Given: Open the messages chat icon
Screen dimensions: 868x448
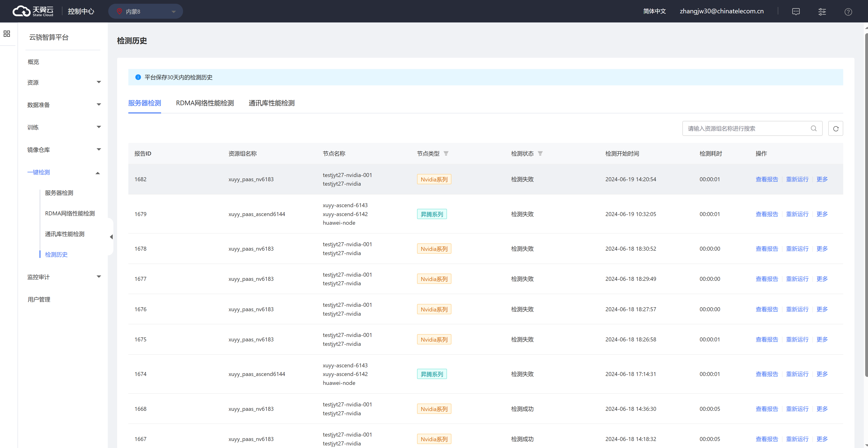Looking at the screenshot, I should click(x=796, y=11).
